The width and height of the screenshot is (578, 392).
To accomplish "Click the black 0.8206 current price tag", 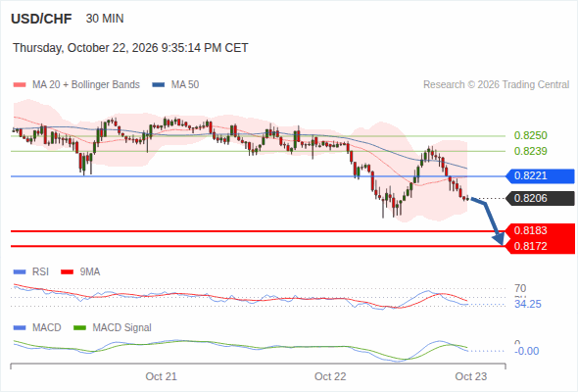I will (x=540, y=198).
